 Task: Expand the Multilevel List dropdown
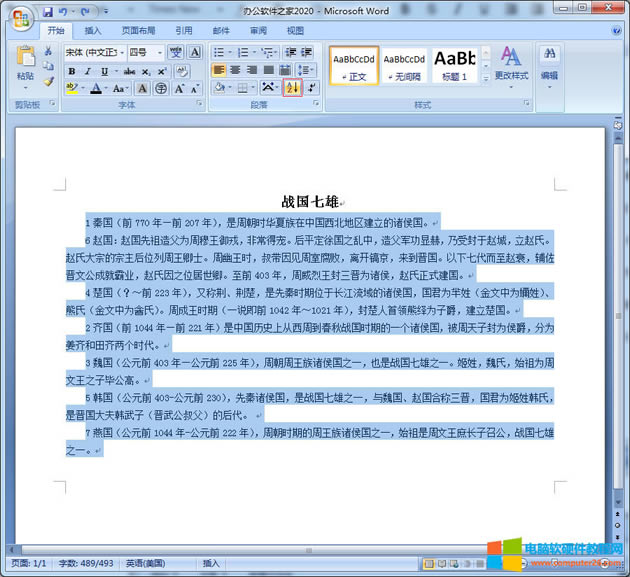pos(276,52)
